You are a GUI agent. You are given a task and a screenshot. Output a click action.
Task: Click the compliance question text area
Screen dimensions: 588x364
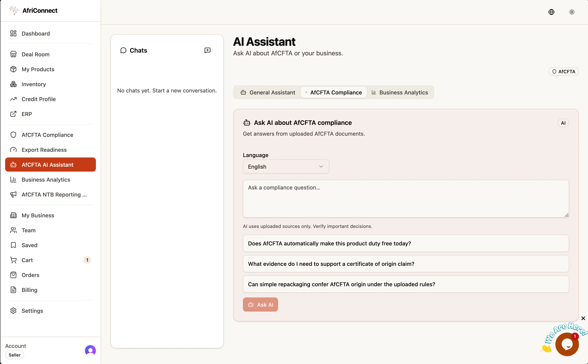406,199
